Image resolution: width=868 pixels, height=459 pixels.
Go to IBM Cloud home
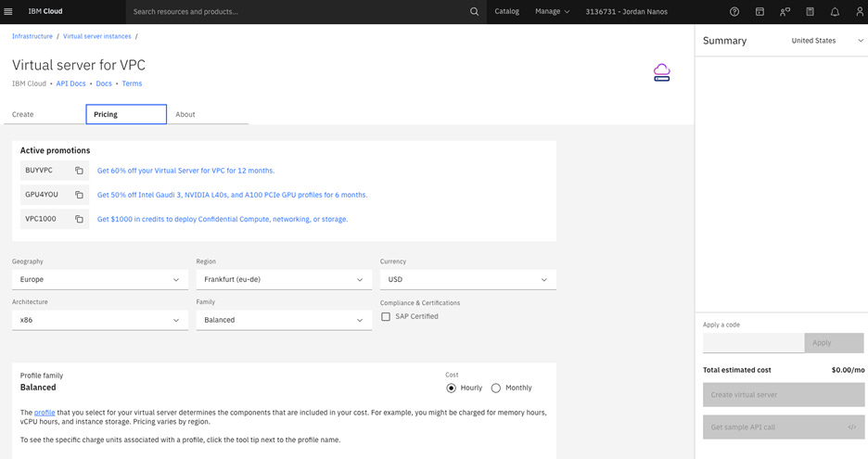pyautogui.click(x=45, y=12)
